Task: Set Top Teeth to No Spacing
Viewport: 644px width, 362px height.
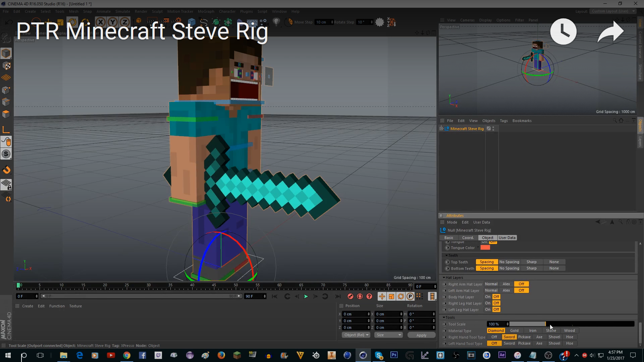Action: coord(509,262)
